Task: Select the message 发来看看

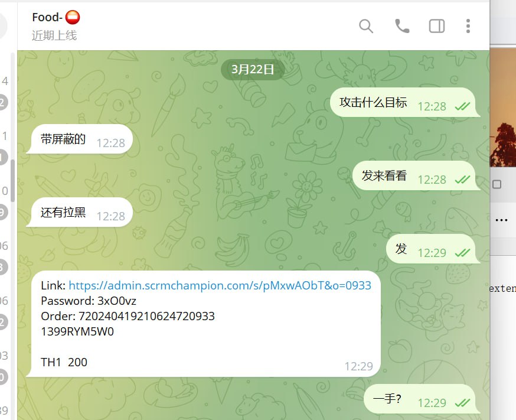Action: tap(384, 175)
